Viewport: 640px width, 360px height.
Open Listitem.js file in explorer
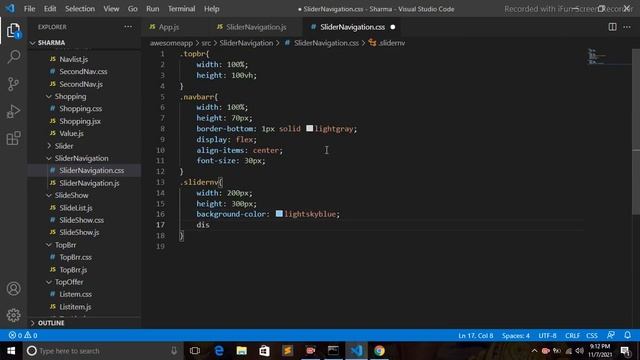pos(75,307)
